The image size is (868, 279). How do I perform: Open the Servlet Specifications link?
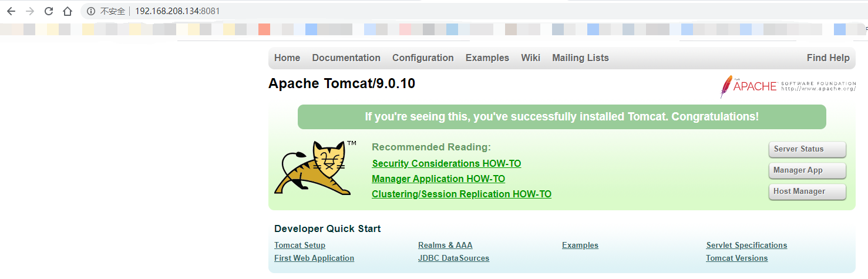(746, 245)
